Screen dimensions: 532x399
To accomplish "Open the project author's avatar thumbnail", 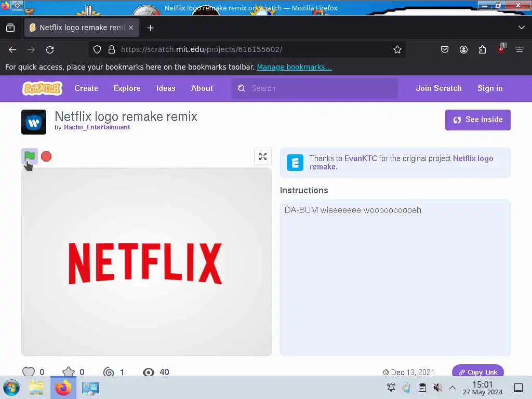I will pos(34,122).
